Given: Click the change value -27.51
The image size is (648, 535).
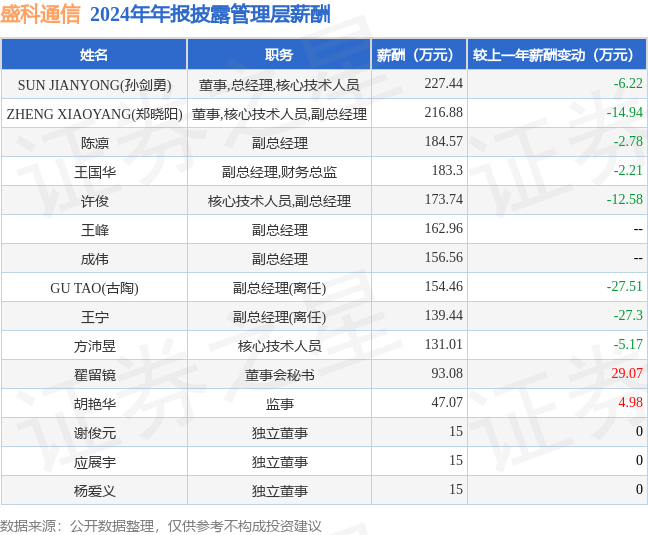Looking at the screenshot, I should [624, 286].
